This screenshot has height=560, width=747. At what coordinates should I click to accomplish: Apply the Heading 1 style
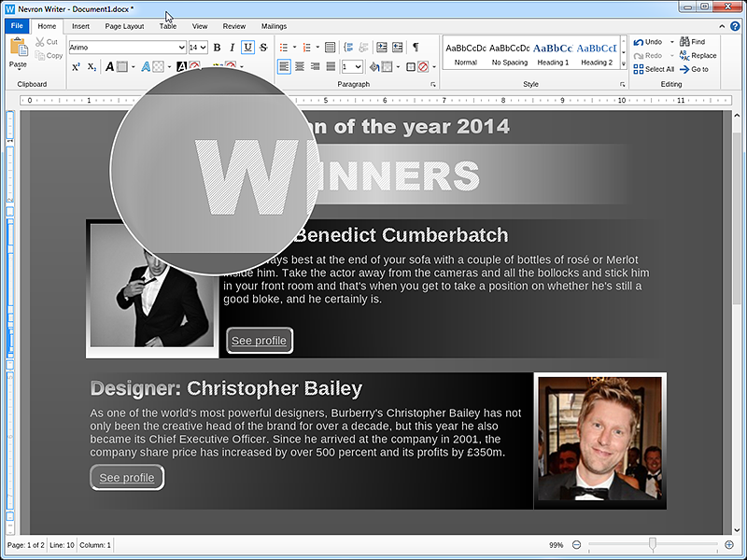click(x=553, y=54)
